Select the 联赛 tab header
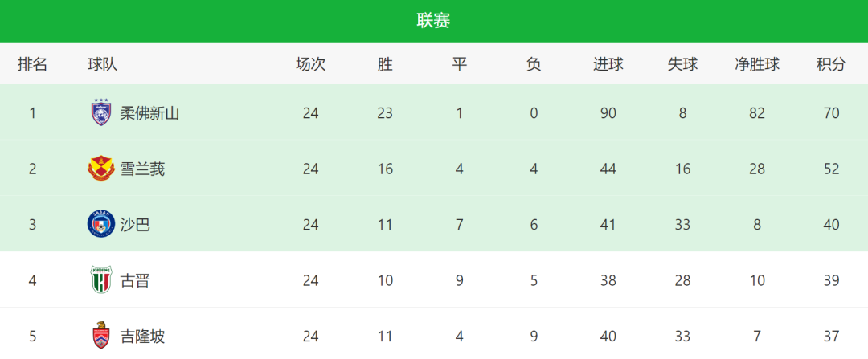868x359 pixels. pyautogui.click(x=433, y=21)
